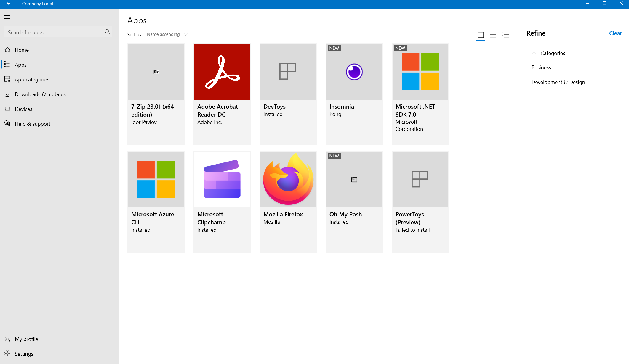This screenshot has height=364, width=629.
Task: Open Help & support
Action: 32,124
